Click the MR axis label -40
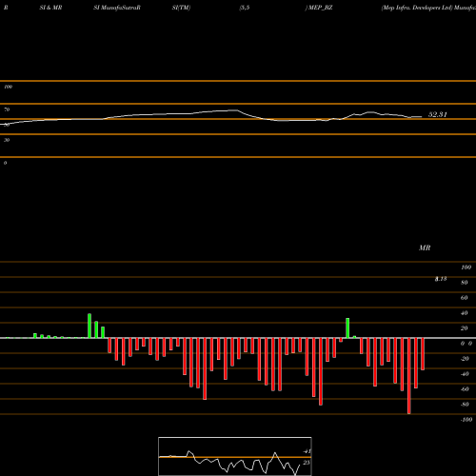 [465, 374]
